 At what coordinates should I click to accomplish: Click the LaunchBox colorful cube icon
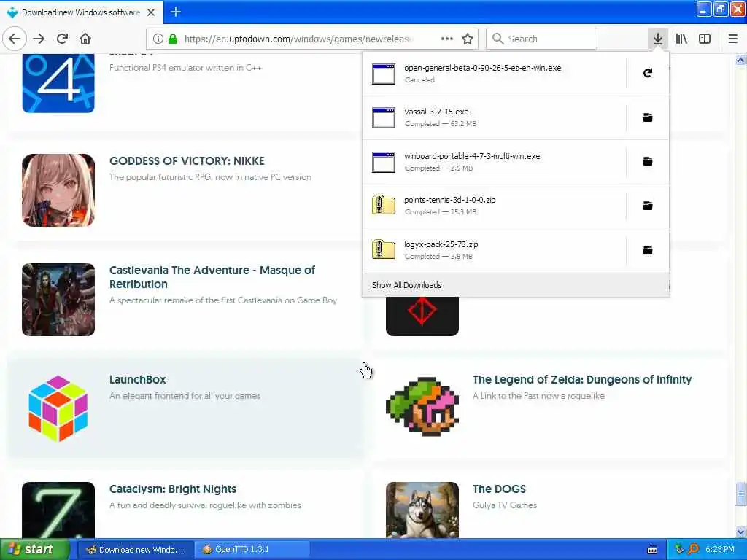(x=58, y=408)
